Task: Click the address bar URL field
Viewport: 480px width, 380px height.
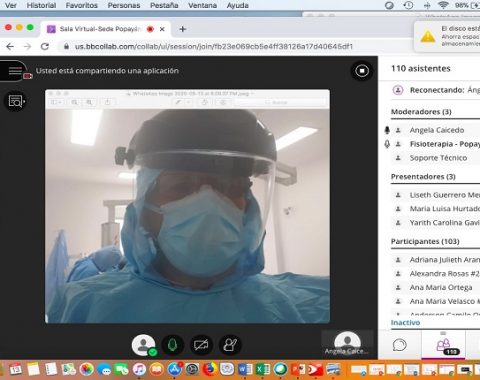Action: [213, 47]
